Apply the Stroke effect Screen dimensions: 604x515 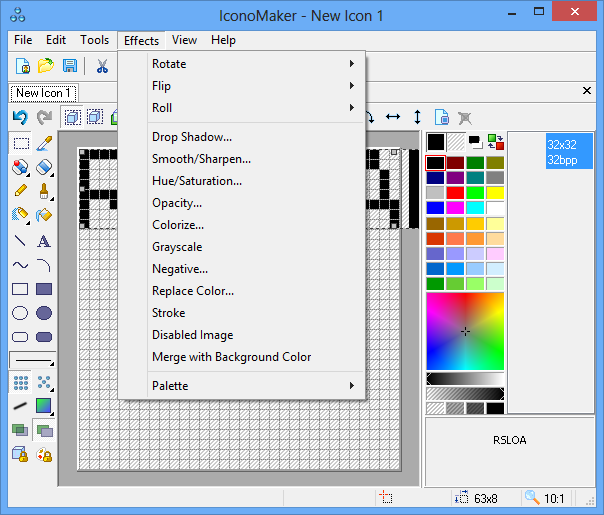point(242,312)
